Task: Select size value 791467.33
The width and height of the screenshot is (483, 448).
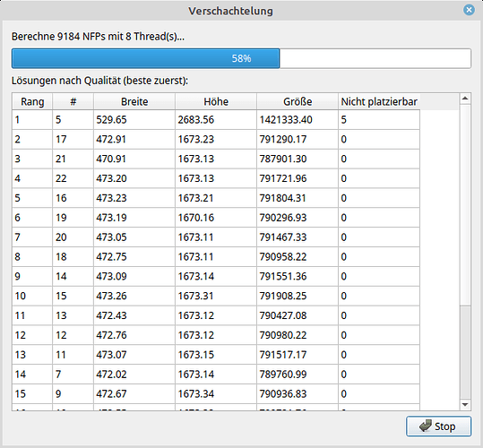Action: [x=298, y=237]
